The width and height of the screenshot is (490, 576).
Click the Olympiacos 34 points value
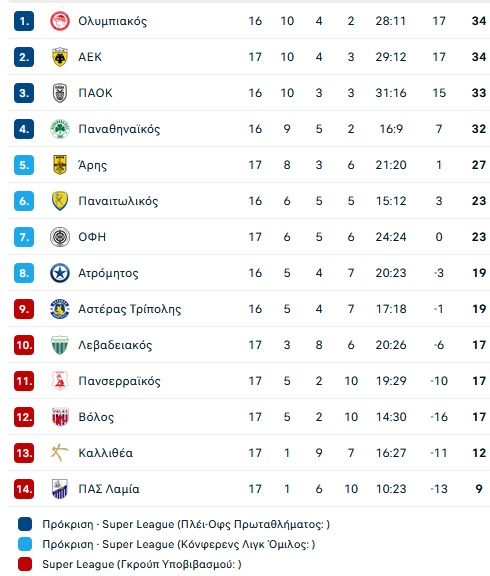(479, 21)
